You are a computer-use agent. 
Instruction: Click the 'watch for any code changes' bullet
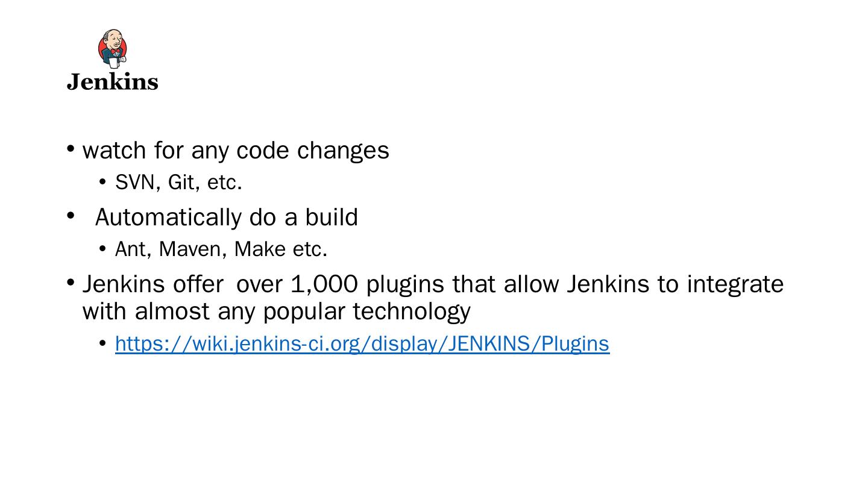tap(235, 151)
